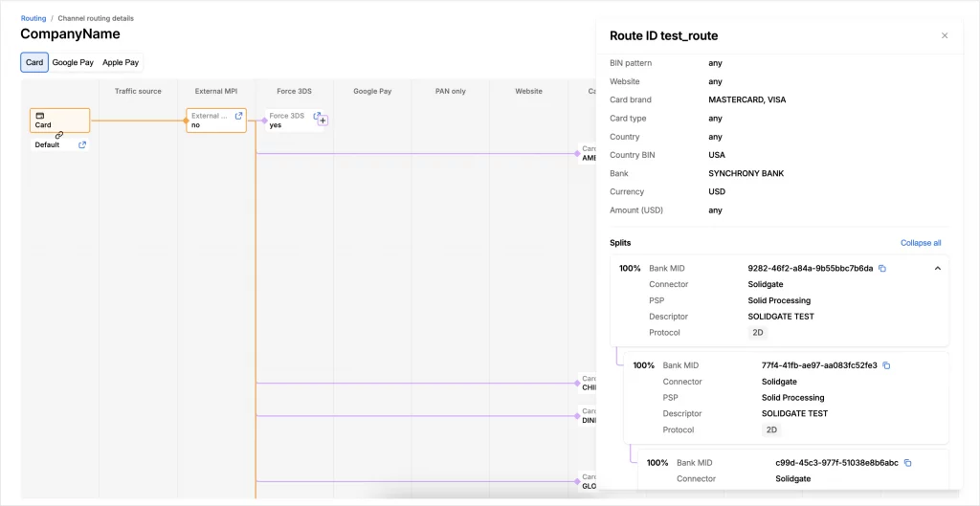Click the card icon in the Card node
The height and width of the screenshot is (506, 980).
39,116
